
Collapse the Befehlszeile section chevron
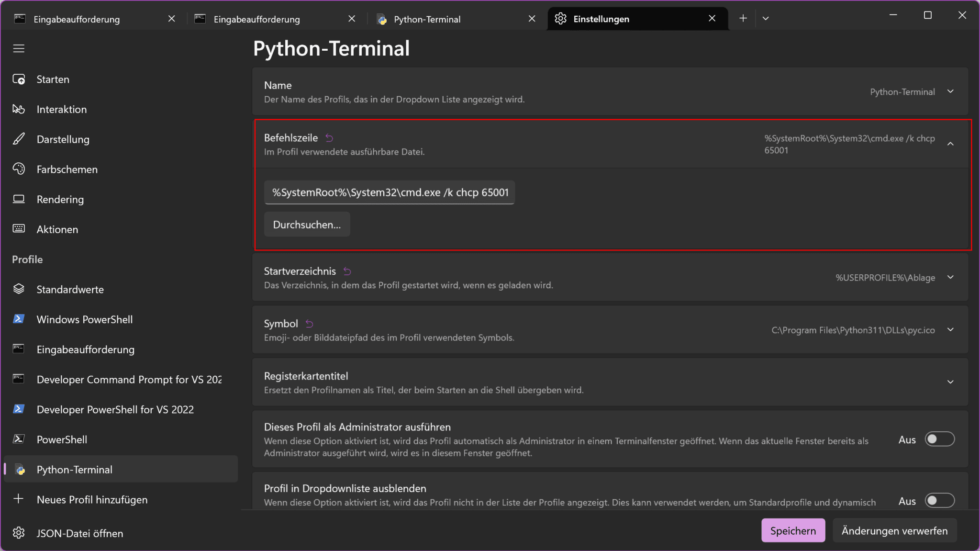click(x=951, y=143)
